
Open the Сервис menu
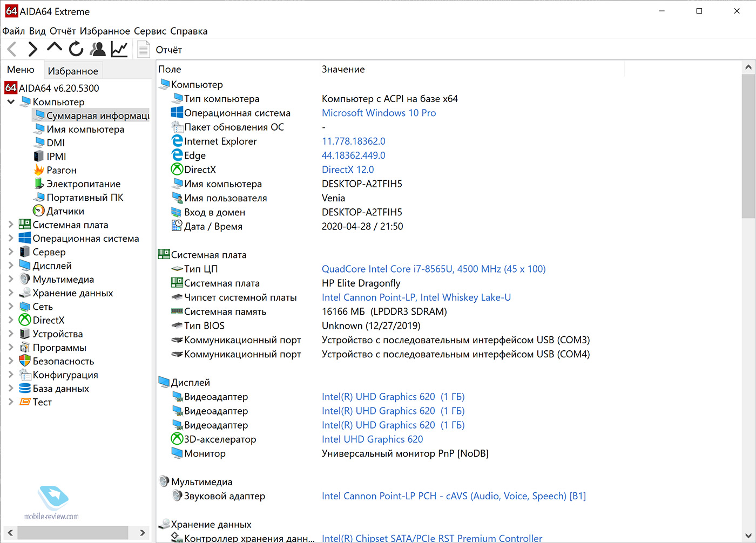pos(150,31)
